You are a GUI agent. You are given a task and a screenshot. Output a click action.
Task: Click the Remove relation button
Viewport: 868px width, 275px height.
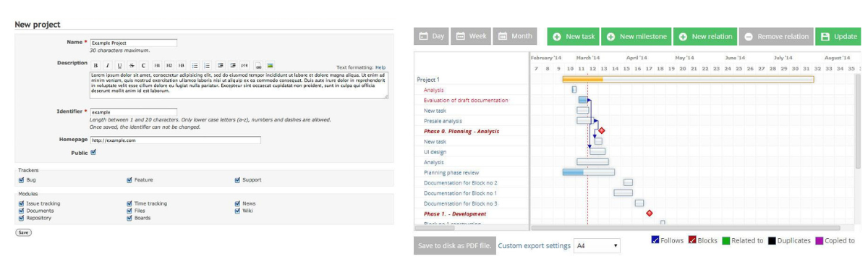[x=775, y=36]
